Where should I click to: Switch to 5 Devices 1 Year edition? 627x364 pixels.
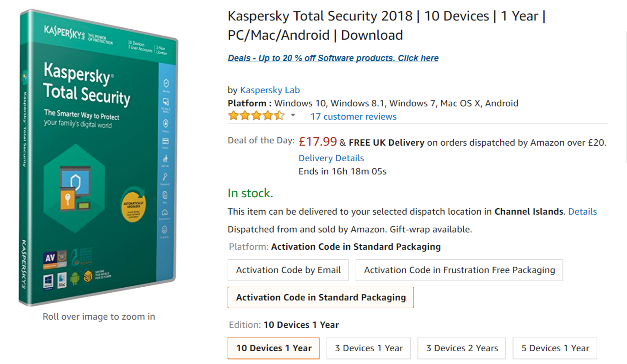tap(555, 348)
